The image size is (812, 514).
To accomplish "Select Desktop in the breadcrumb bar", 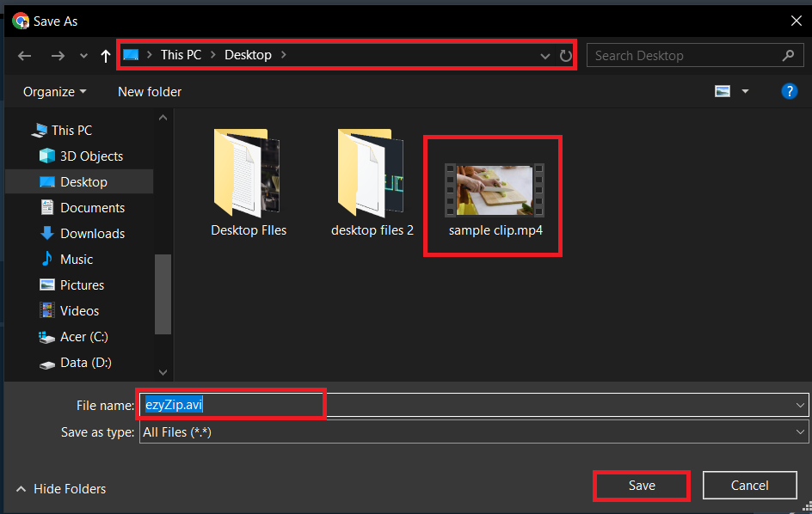I will point(248,54).
